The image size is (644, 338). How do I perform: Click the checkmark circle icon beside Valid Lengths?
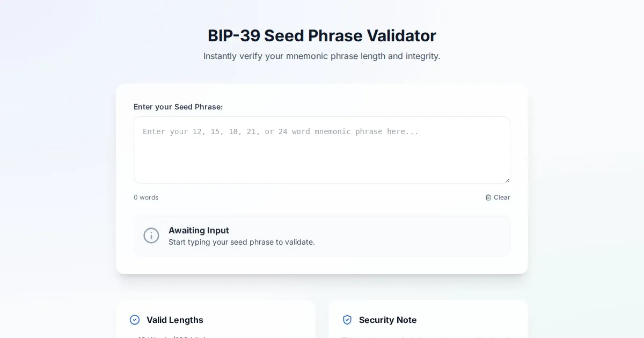pos(135,320)
